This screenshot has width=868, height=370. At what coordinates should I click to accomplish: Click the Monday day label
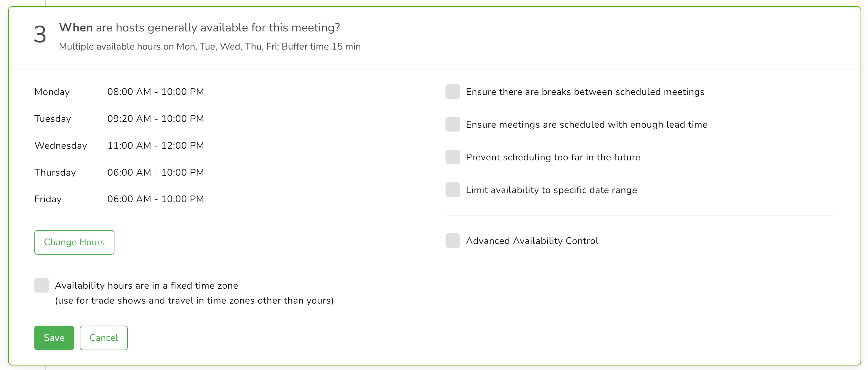pyautogui.click(x=52, y=92)
